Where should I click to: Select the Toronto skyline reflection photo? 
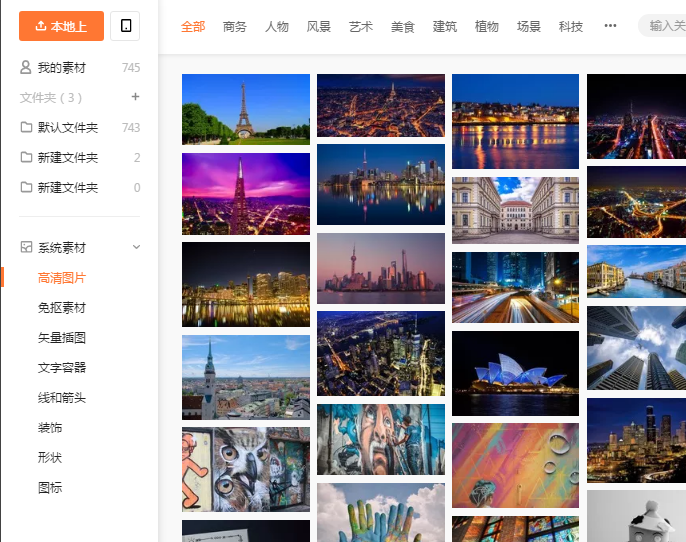381,185
